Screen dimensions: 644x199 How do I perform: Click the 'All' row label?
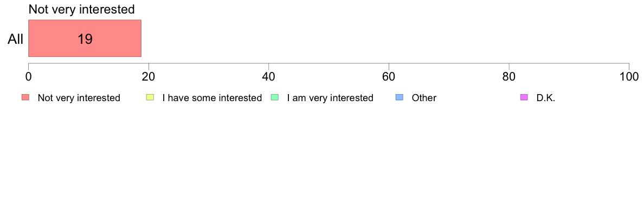[16, 39]
